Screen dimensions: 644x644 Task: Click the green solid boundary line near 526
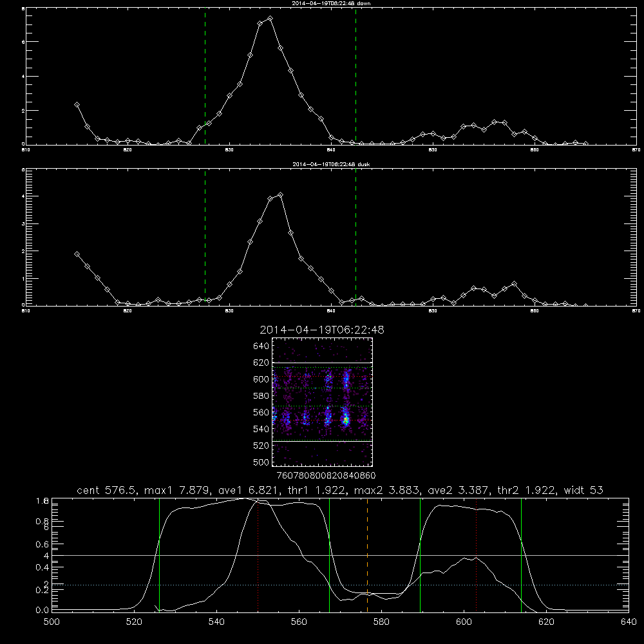(x=159, y=554)
